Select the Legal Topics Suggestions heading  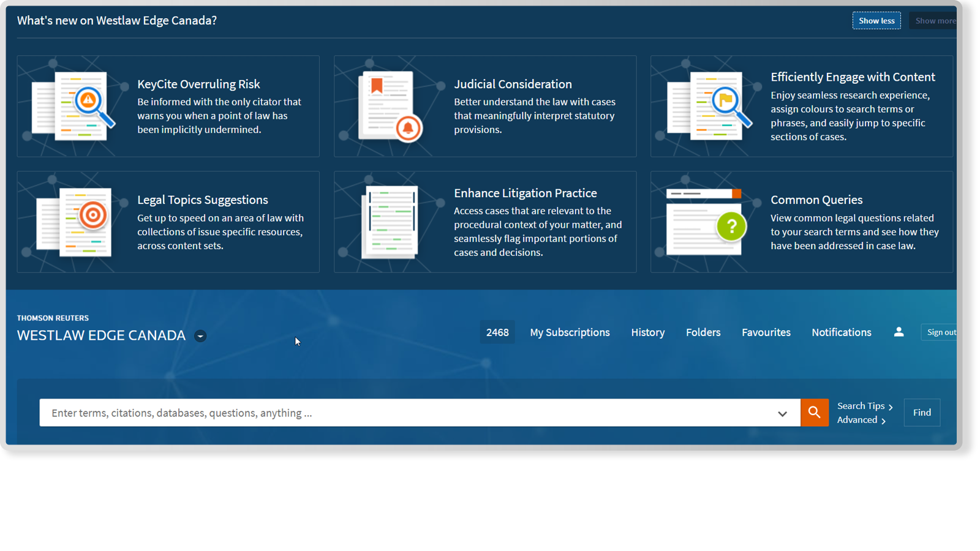tap(203, 200)
